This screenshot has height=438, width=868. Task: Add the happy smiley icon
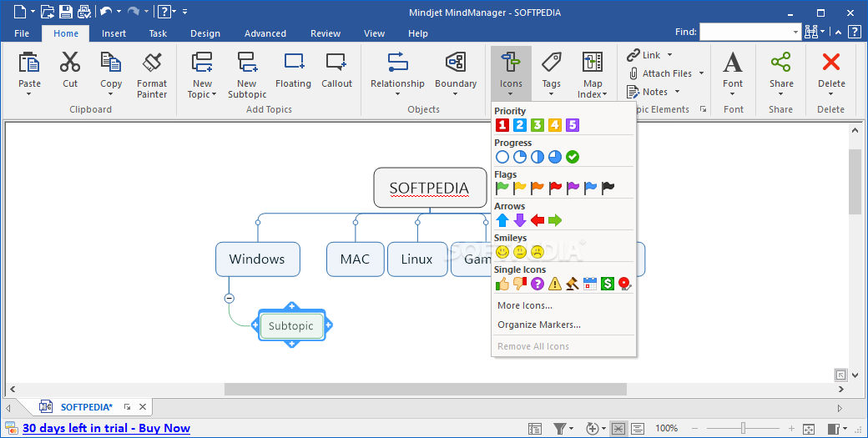pos(502,252)
